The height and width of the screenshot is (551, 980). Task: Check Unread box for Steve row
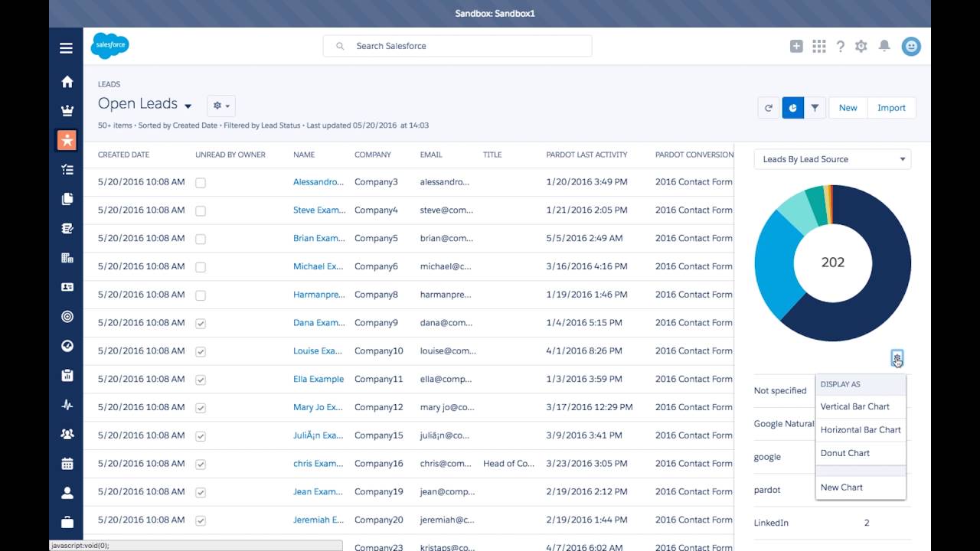pyautogui.click(x=201, y=210)
